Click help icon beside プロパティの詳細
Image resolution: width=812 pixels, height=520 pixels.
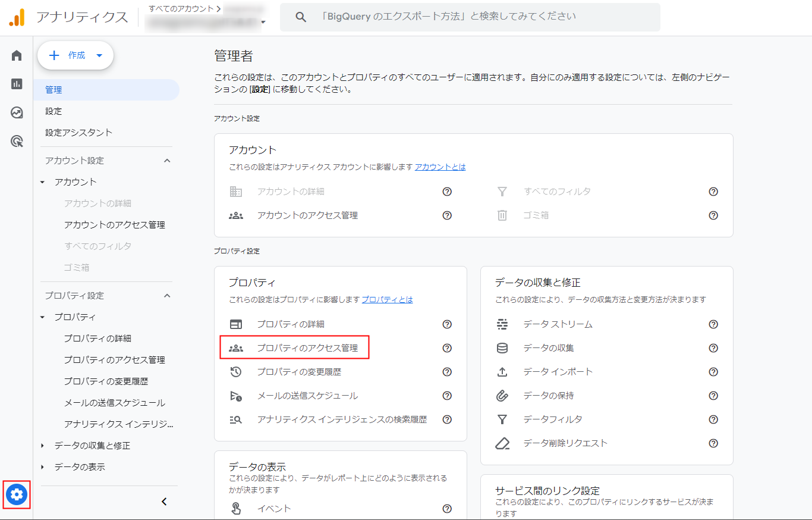(x=447, y=324)
